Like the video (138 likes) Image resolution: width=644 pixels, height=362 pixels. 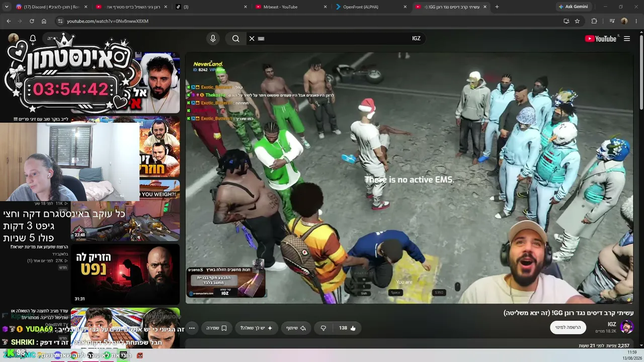coord(347,328)
